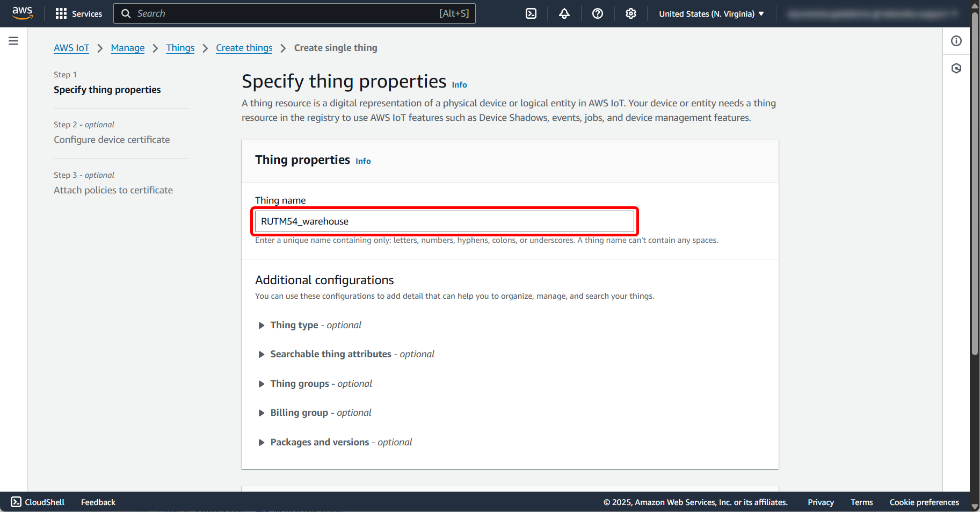The width and height of the screenshot is (980, 512).
Task: Open the info panel icon on right
Action: point(956,41)
